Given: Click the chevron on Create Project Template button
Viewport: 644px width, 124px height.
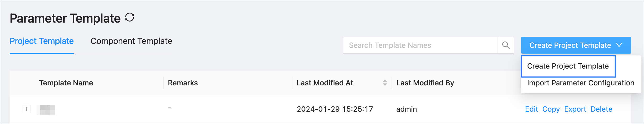Looking at the screenshot, I should [619, 45].
